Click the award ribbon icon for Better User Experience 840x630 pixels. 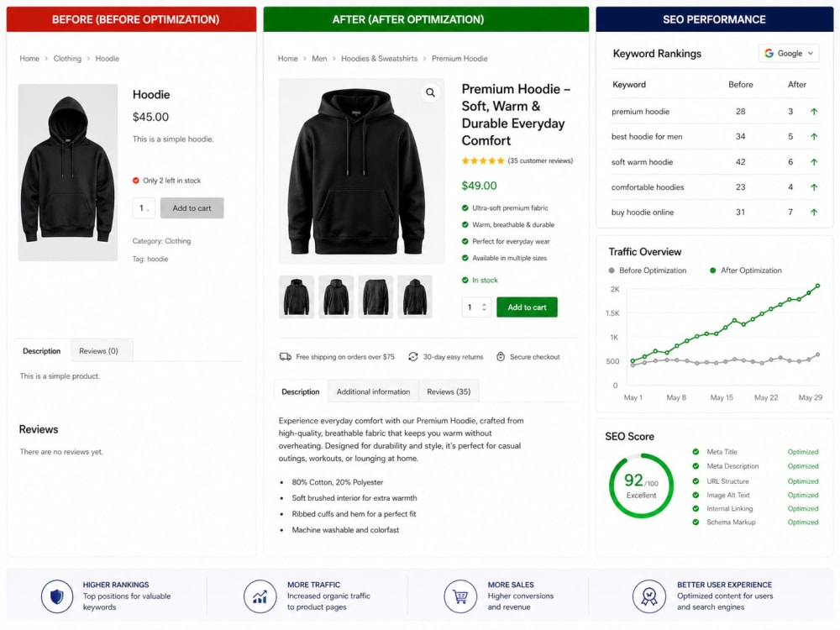click(648, 596)
